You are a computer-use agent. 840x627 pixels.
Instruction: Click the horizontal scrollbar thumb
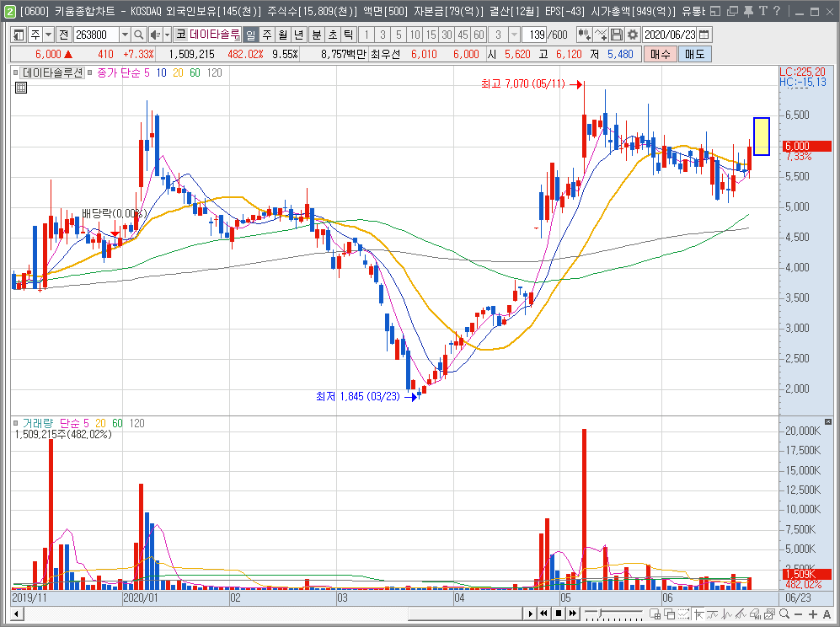[464, 614]
